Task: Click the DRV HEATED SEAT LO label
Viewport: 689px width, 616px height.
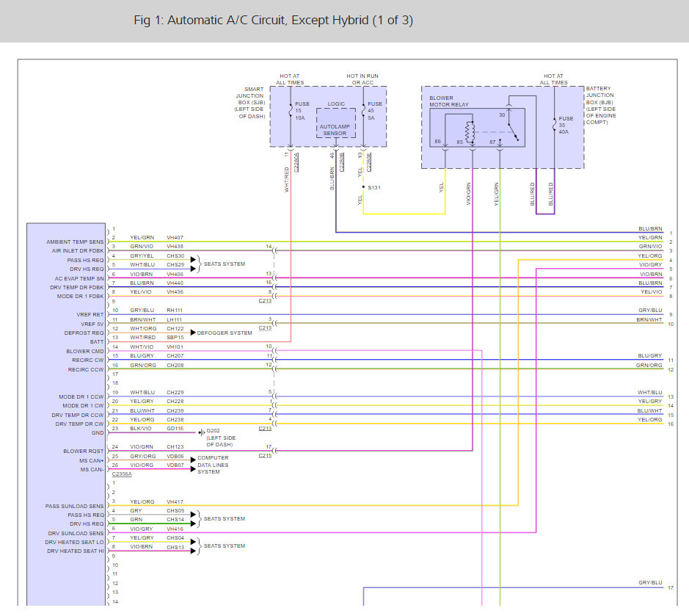Action: [74, 542]
